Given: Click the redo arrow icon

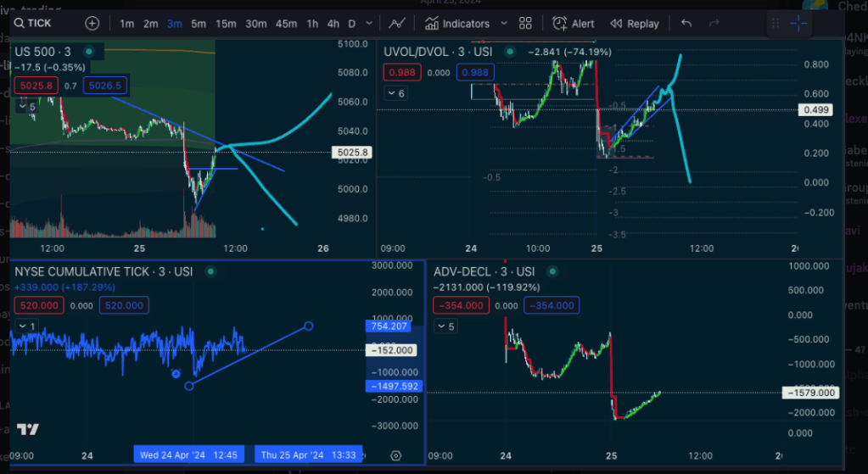Looking at the screenshot, I should [x=714, y=24].
